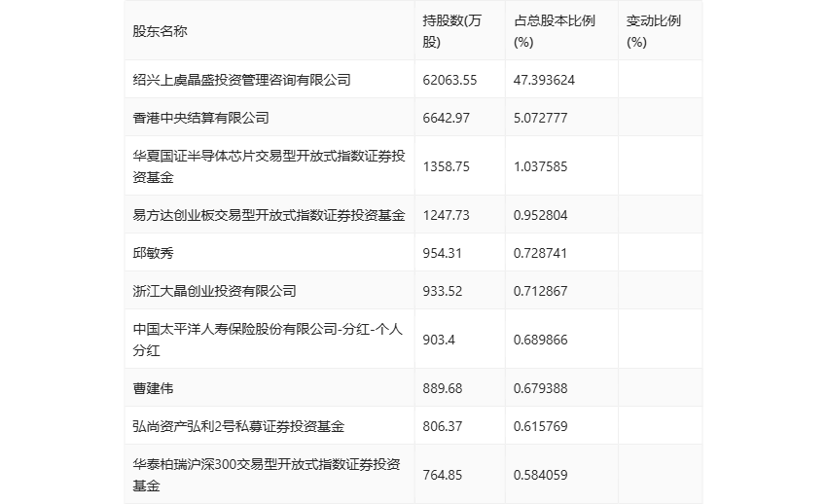The width and height of the screenshot is (827, 504).
Task: Click holdings value 954.31
Action: [x=443, y=253]
